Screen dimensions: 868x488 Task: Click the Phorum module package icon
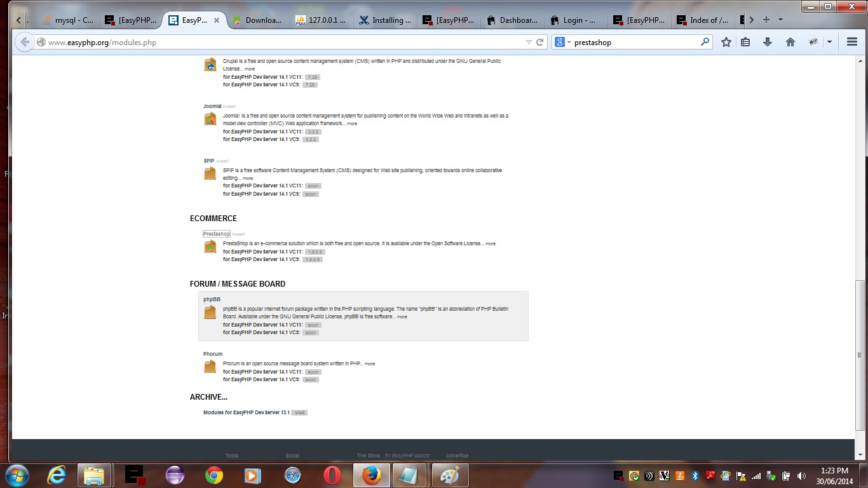point(210,367)
